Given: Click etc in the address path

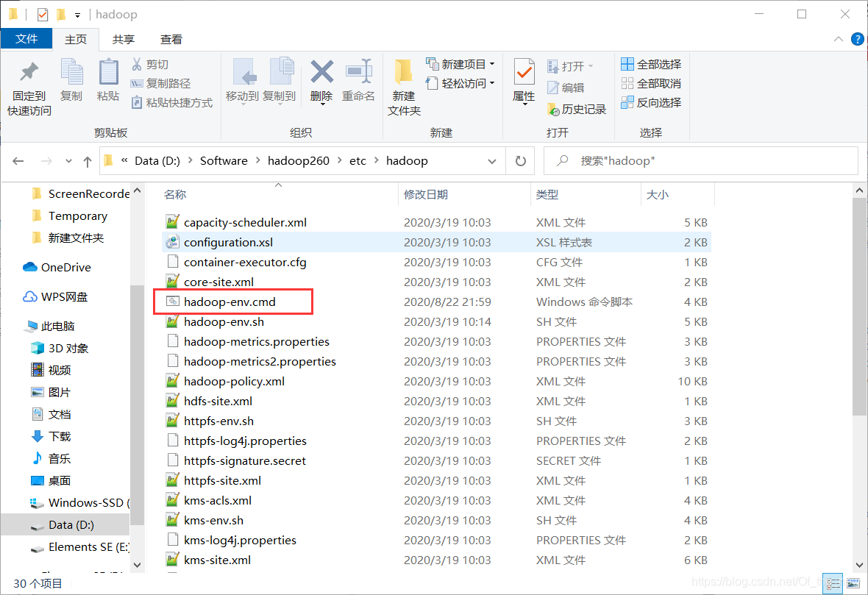Looking at the screenshot, I should coord(357,160).
